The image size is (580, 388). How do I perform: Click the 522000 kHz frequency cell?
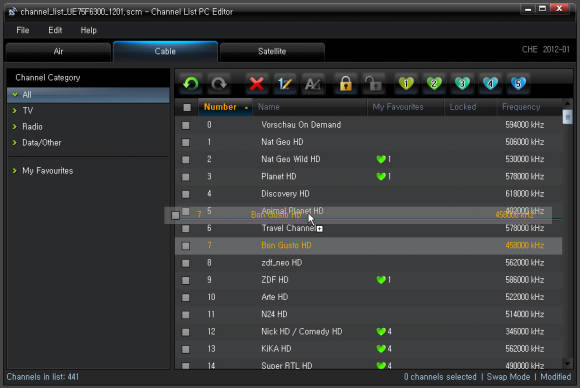[x=525, y=297]
